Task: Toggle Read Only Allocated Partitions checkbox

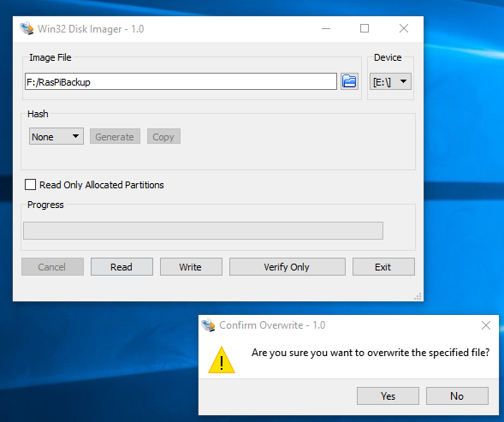Action: (30, 185)
